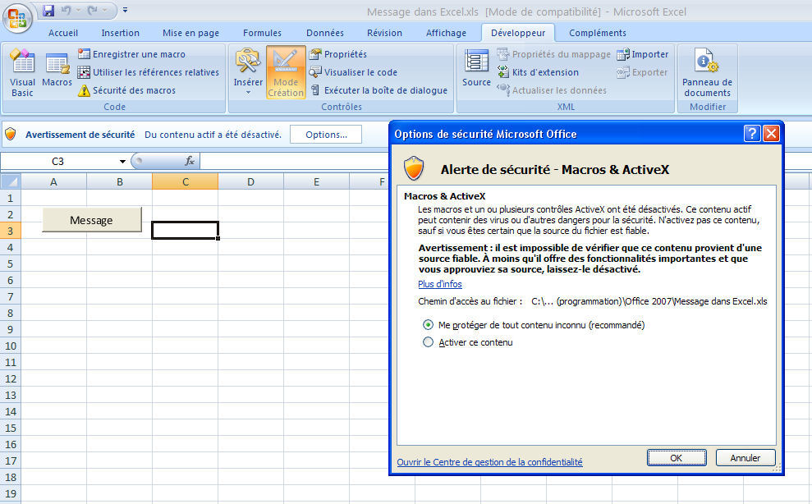
Task: Select Me protéger de tout contenu inconnu
Action: tap(428, 325)
